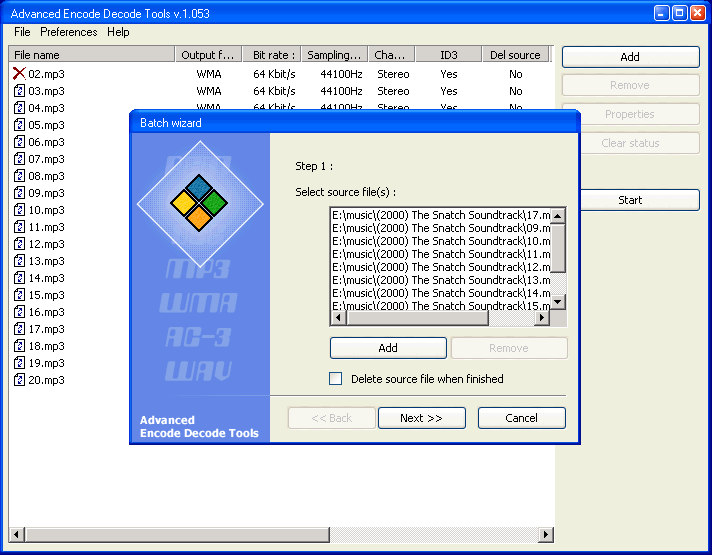Viewport: 712px width, 555px height.
Task: Click the file icon beside 06.mp3
Action: [x=19, y=142]
